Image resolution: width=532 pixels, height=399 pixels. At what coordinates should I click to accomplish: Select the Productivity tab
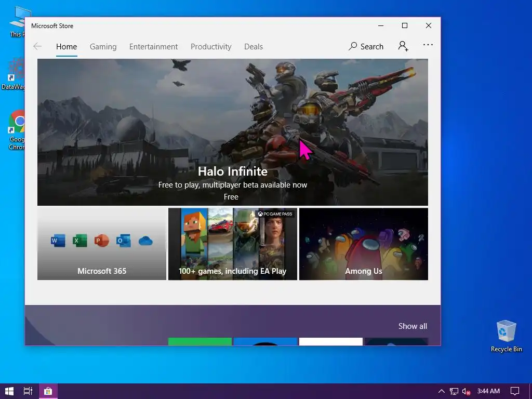point(211,46)
